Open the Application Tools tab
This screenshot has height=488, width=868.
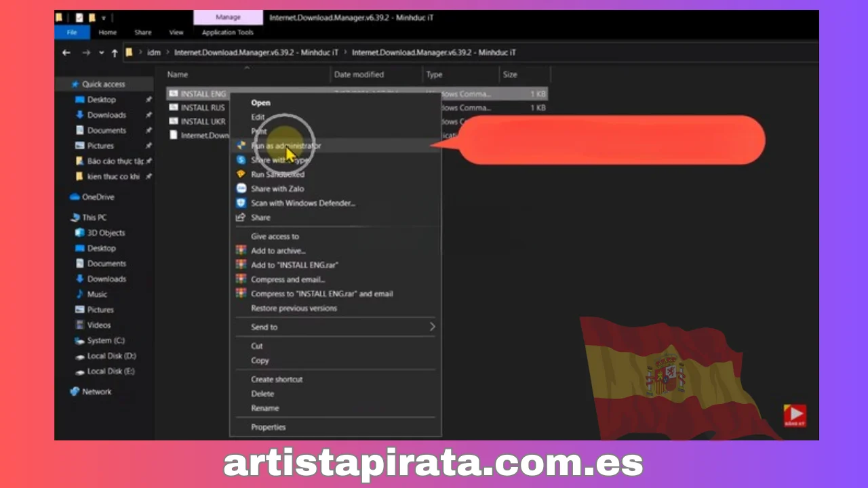(x=228, y=32)
